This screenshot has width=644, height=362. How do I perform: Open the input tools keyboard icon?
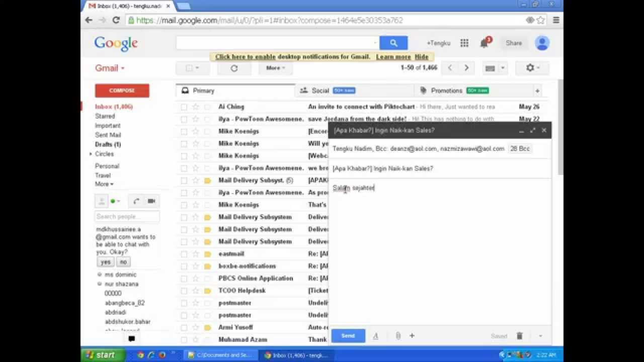click(x=490, y=68)
